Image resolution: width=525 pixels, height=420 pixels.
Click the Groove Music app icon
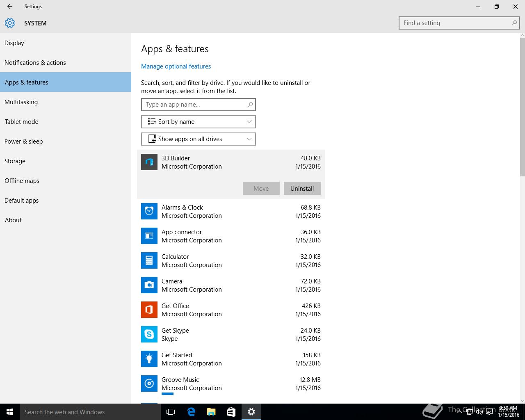pos(149,383)
